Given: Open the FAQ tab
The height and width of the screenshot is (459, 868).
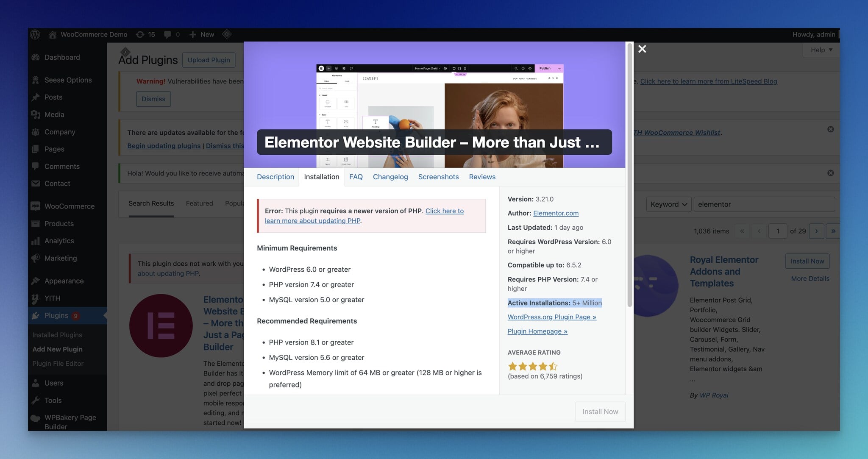Looking at the screenshot, I should [x=356, y=177].
